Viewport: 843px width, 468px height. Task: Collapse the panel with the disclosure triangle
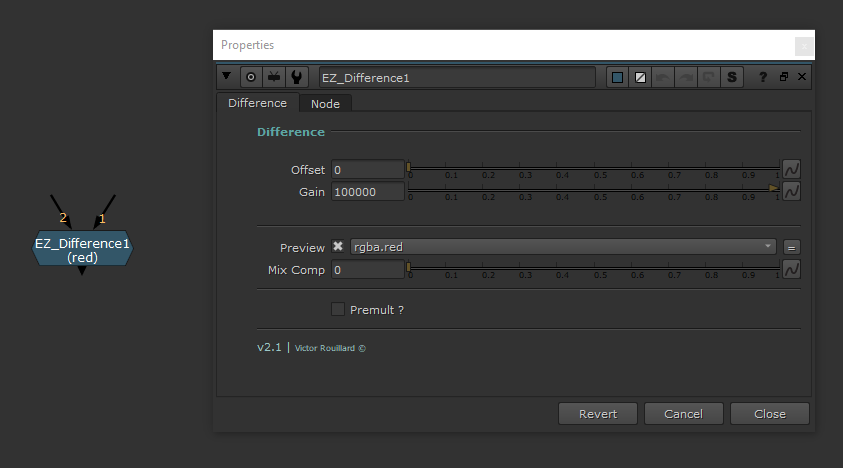226,76
